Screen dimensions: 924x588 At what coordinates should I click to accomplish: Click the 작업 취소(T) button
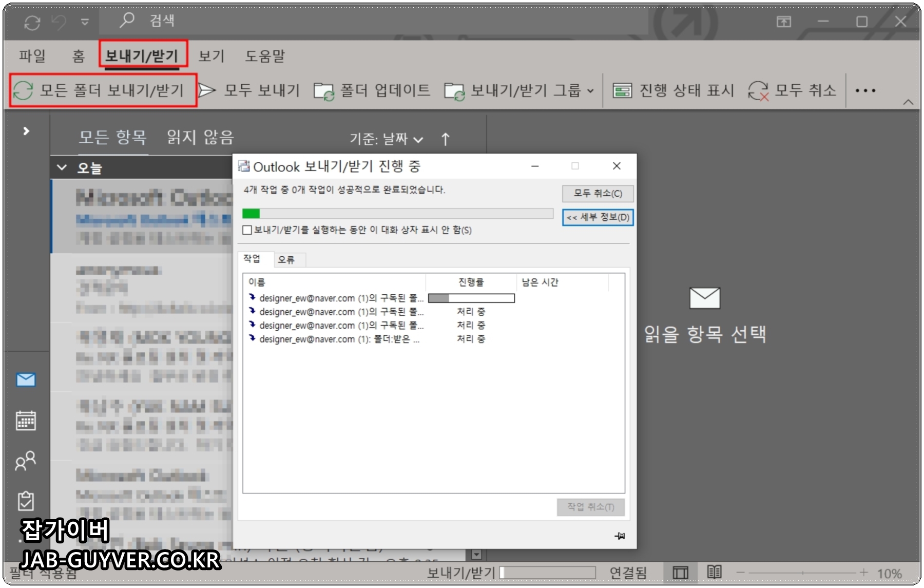point(591,507)
